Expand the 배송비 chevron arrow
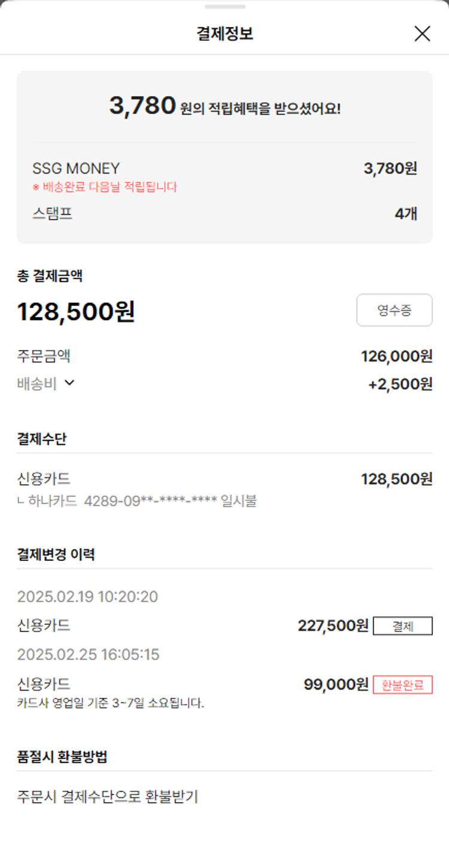This screenshot has width=449, height=868. [69, 383]
